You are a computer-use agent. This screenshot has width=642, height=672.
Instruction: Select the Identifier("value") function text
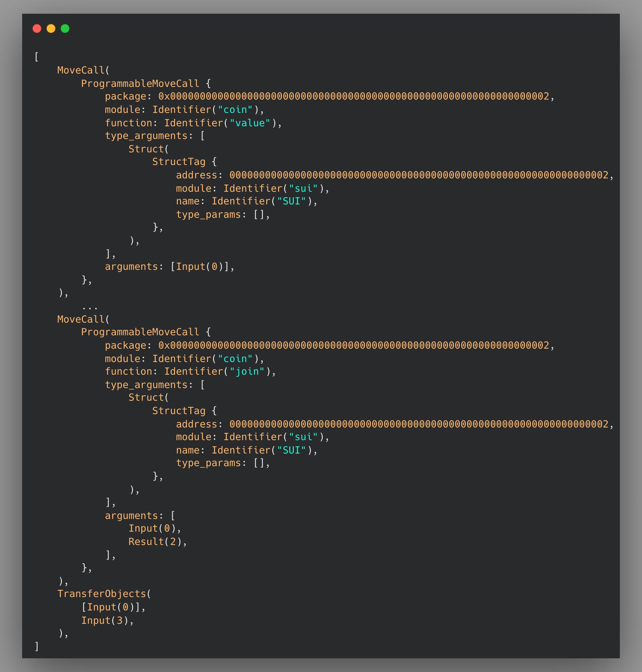pyautogui.click(x=221, y=123)
